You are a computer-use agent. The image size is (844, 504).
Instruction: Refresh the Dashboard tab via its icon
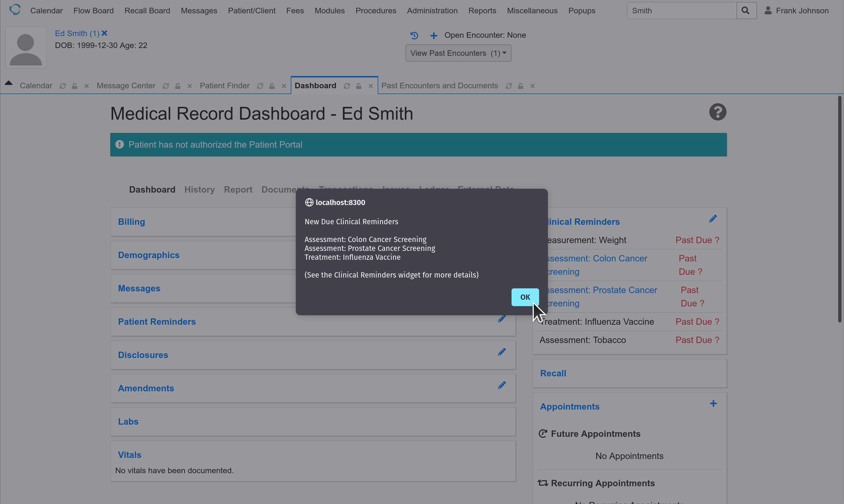point(347,86)
